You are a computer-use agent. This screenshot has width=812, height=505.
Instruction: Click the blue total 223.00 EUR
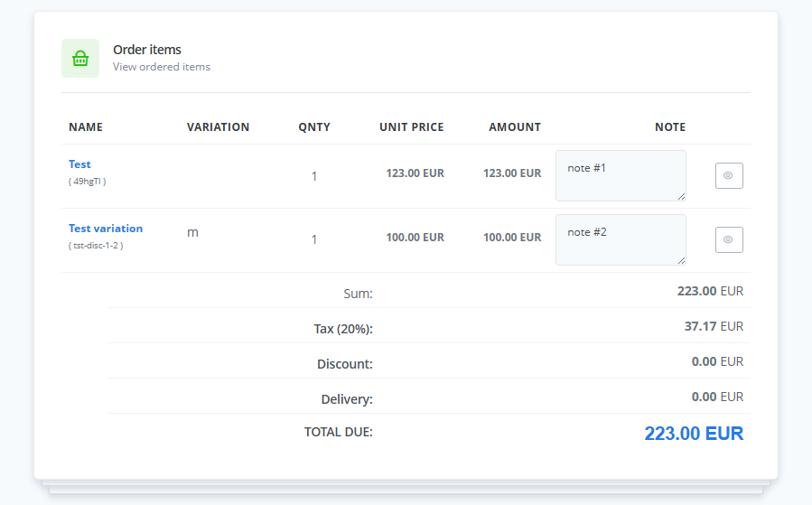coord(694,434)
